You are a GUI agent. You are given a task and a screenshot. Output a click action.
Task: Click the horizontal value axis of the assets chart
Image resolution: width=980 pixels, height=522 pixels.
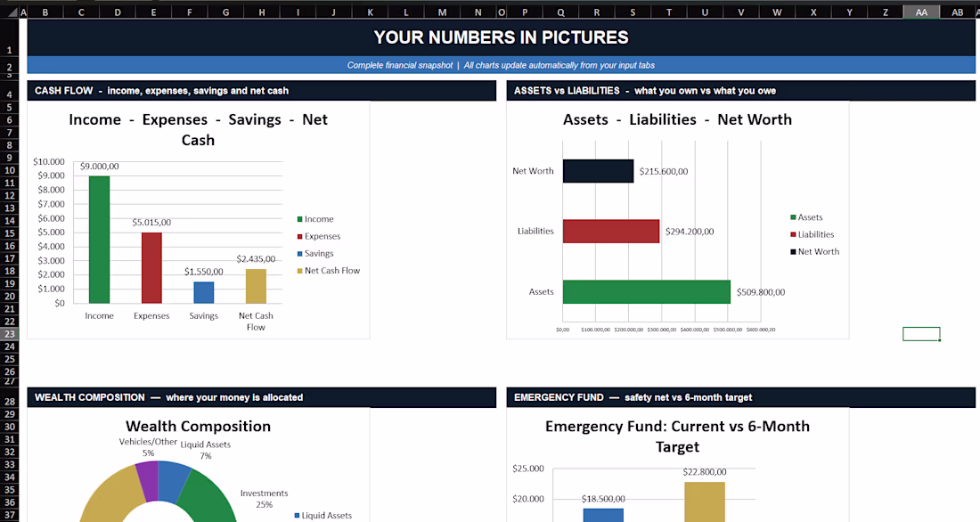[666, 330]
